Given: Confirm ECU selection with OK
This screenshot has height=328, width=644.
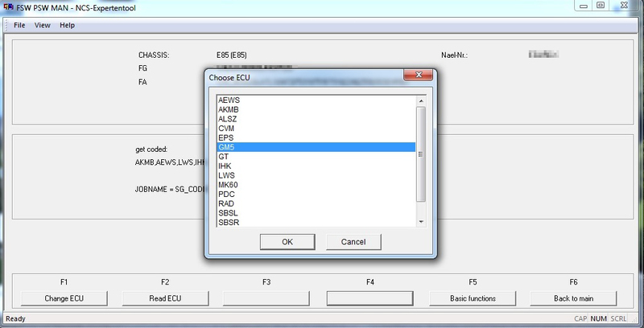Looking at the screenshot, I should pyautogui.click(x=287, y=242).
